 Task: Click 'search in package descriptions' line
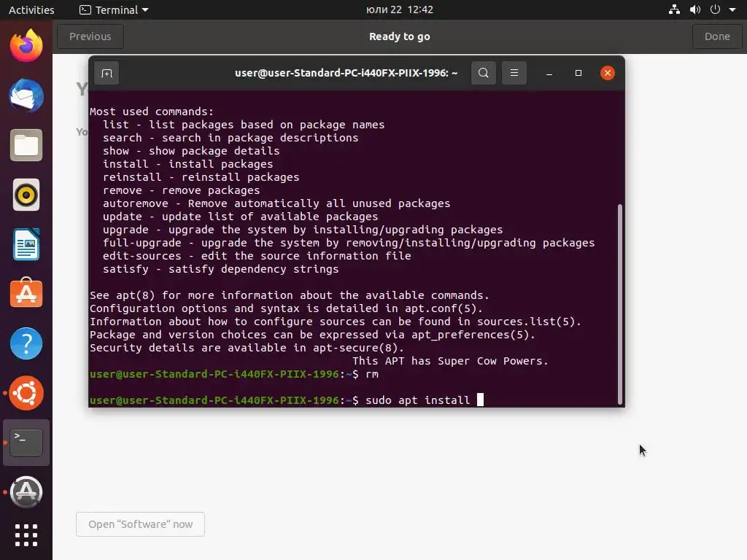tap(231, 138)
